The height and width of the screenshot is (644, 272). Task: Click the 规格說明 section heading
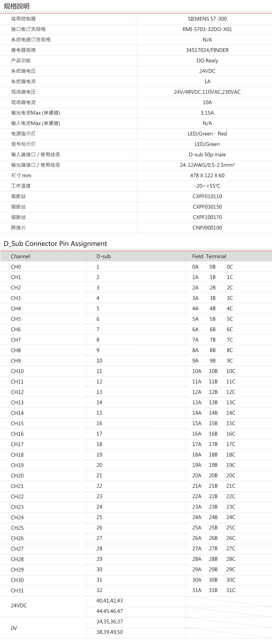(17, 6)
